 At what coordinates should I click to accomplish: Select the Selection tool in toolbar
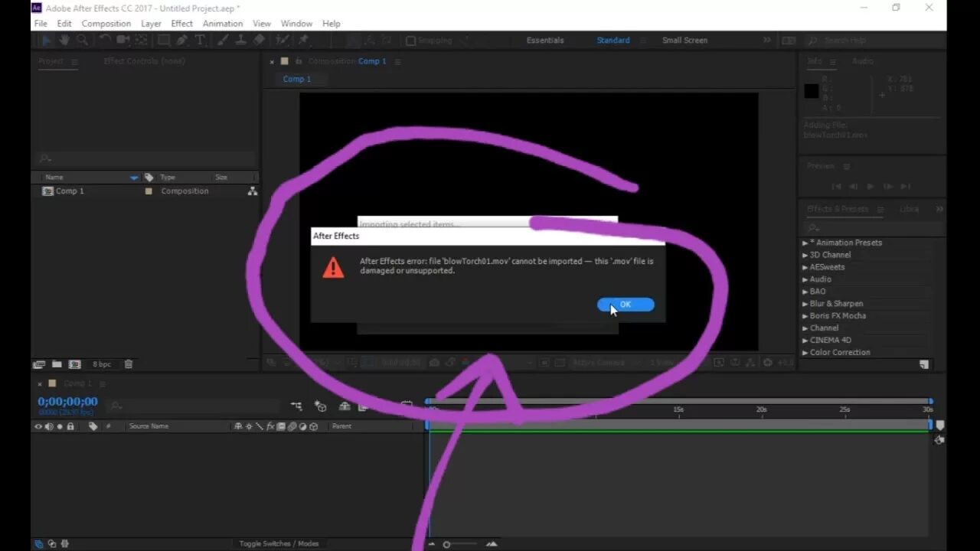pos(47,41)
